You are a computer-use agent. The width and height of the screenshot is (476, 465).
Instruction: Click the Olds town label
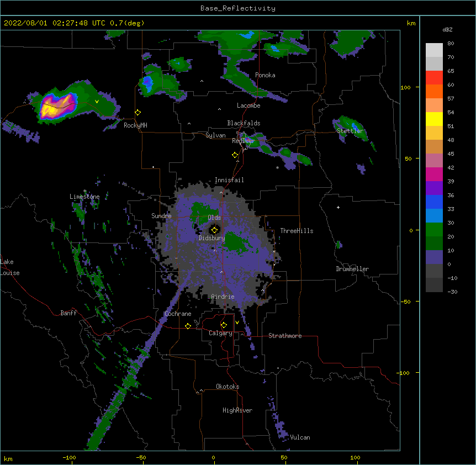214,218
